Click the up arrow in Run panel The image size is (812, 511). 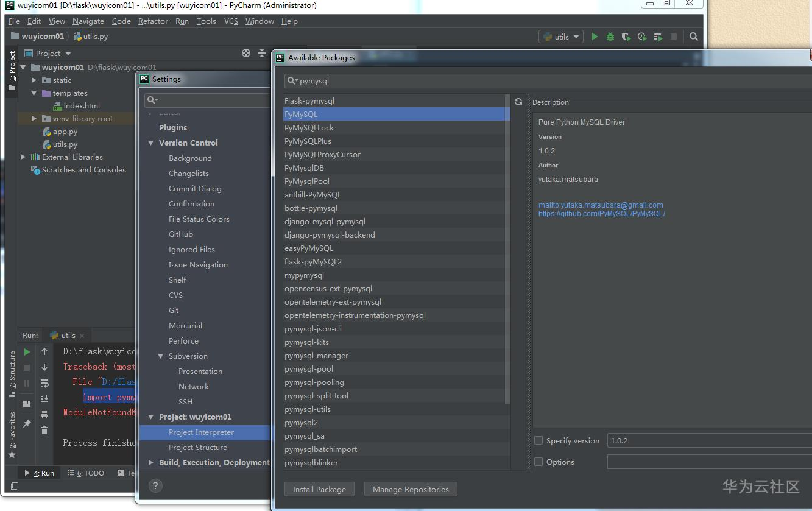tap(44, 351)
